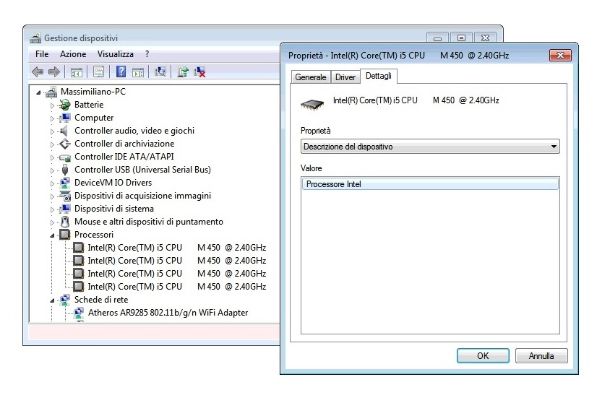This screenshot has width=610, height=403.
Task: Click the Massimiliano-PC computer icon
Action: 51,92
